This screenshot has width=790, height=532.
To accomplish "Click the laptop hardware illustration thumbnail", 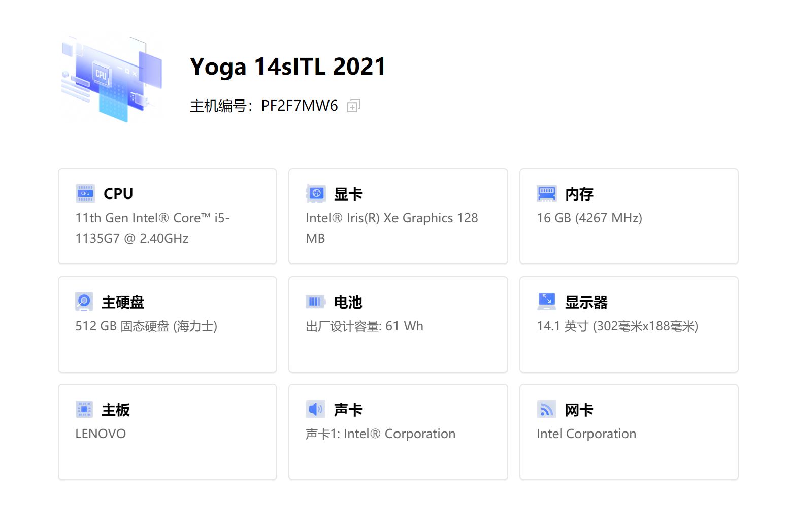I will coord(111,77).
